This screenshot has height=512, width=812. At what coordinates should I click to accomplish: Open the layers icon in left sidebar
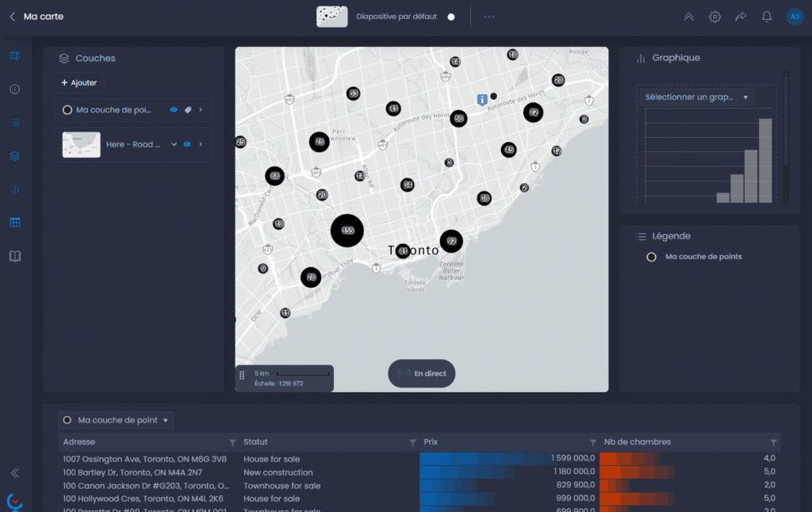tap(15, 156)
